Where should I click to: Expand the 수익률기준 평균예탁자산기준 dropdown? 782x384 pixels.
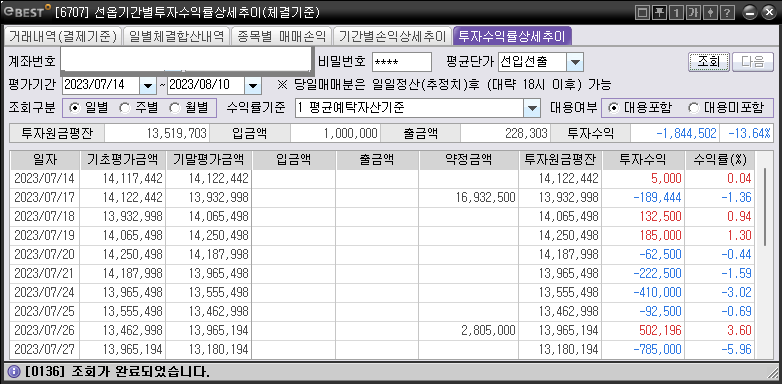coord(532,108)
